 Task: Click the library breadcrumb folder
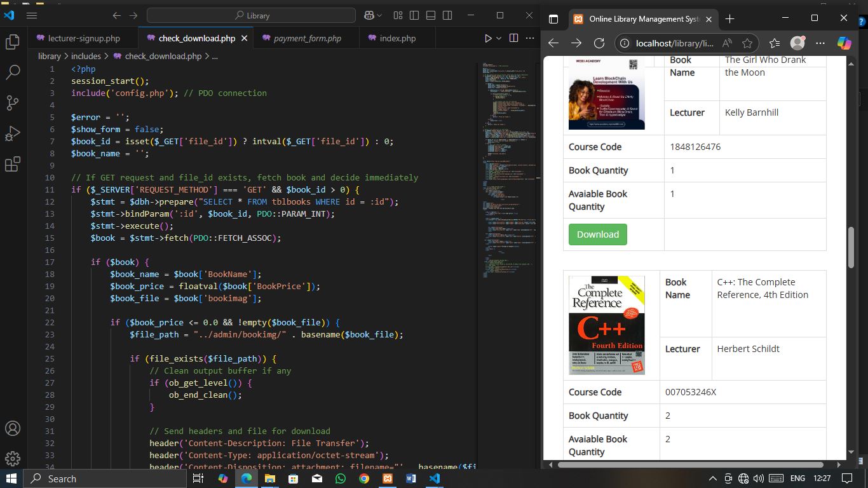pyautogui.click(x=49, y=56)
